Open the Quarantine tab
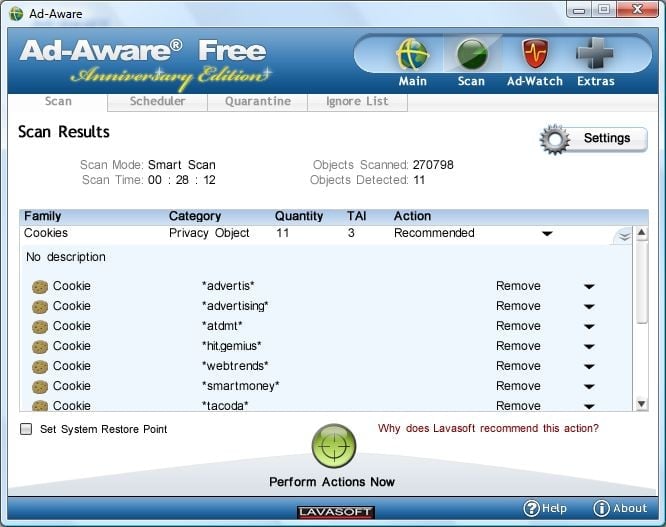Viewport: 666px width, 527px height. [257, 101]
